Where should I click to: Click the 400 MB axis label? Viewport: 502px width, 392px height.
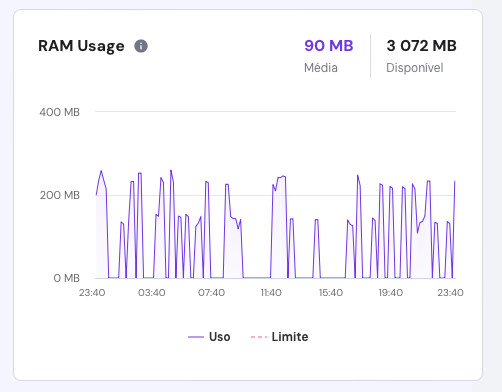click(60, 112)
